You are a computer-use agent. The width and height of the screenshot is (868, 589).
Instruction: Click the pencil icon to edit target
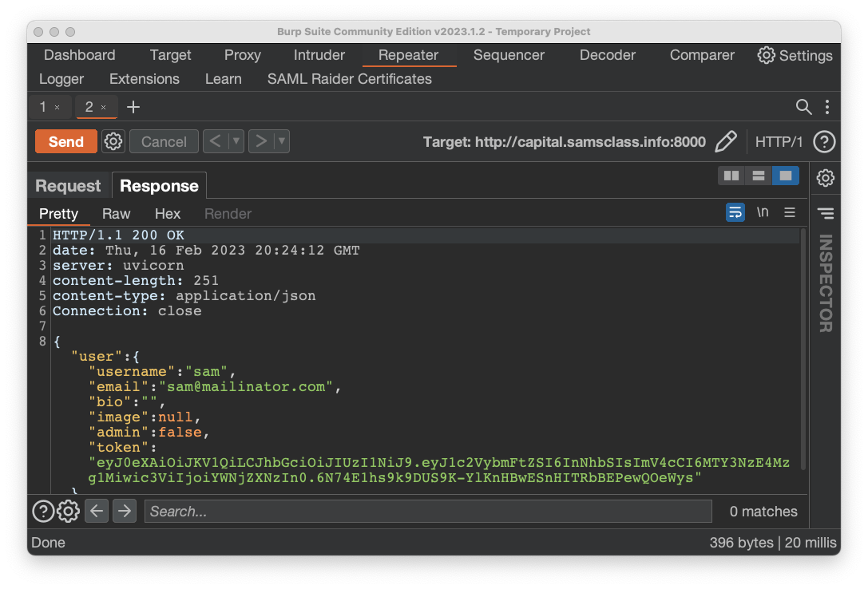point(725,142)
